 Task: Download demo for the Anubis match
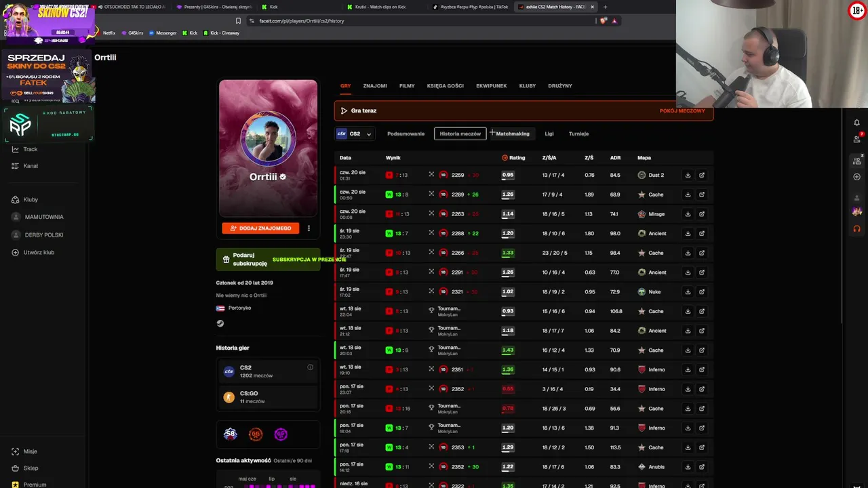(x=688, y=467)
